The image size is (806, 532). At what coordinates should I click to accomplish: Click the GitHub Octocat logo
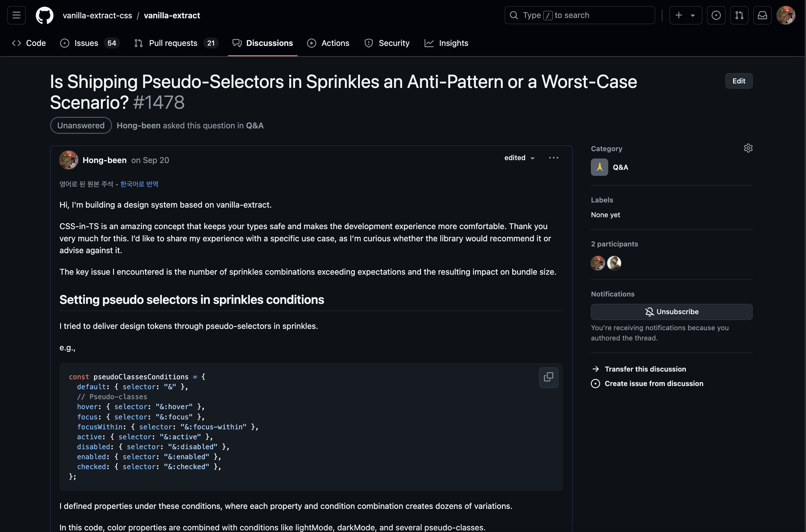click(x=45, y=15)
